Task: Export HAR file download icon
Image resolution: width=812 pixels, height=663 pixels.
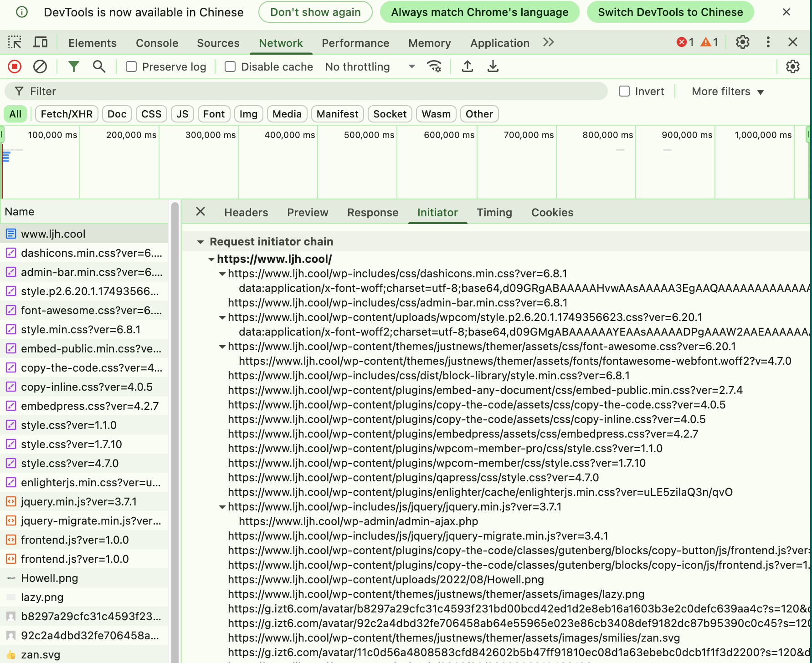Action: [x=493, y=67]
